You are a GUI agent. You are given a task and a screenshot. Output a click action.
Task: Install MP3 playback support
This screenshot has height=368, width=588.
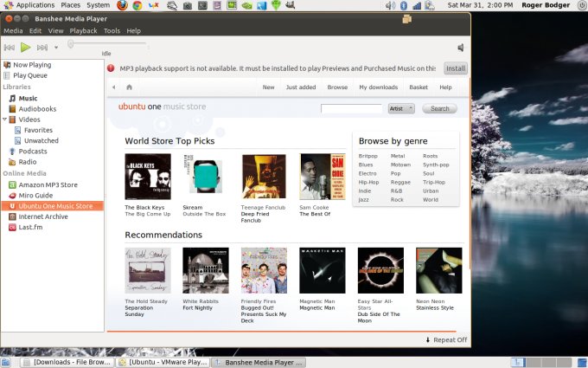[x=456, y=68]
